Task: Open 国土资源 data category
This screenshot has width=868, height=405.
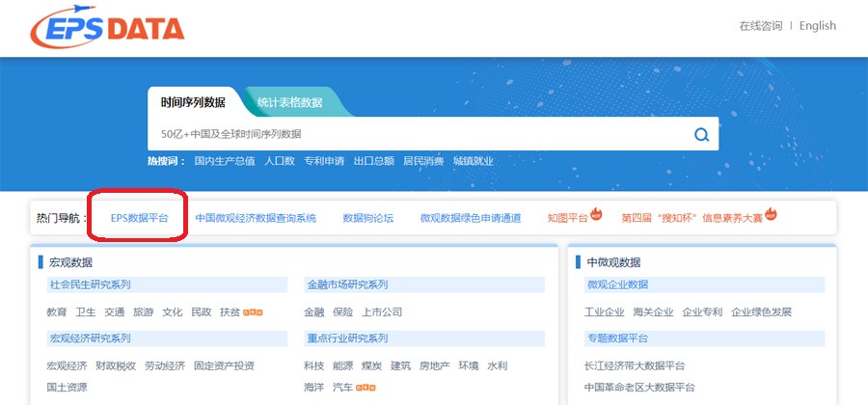Action: pyautogui.click(x=67, y=388)
